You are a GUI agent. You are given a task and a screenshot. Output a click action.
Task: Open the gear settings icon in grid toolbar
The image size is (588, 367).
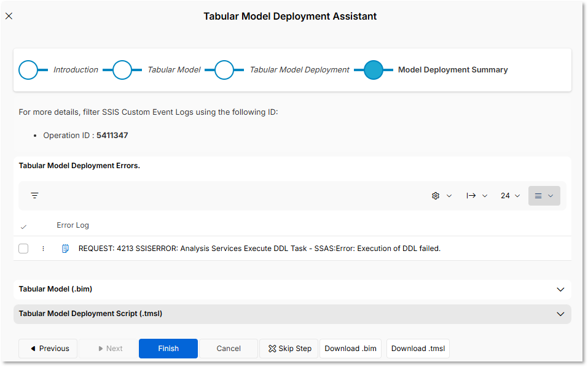click(x=436, y=196)
